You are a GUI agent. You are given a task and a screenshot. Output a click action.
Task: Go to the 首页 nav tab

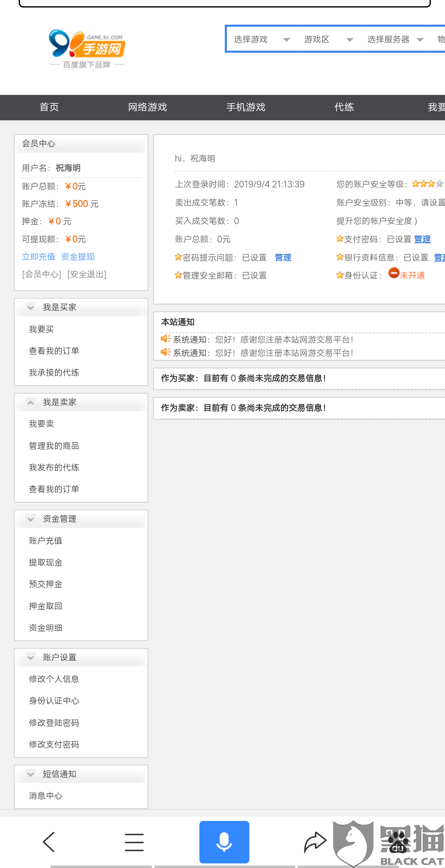point(49,107)
